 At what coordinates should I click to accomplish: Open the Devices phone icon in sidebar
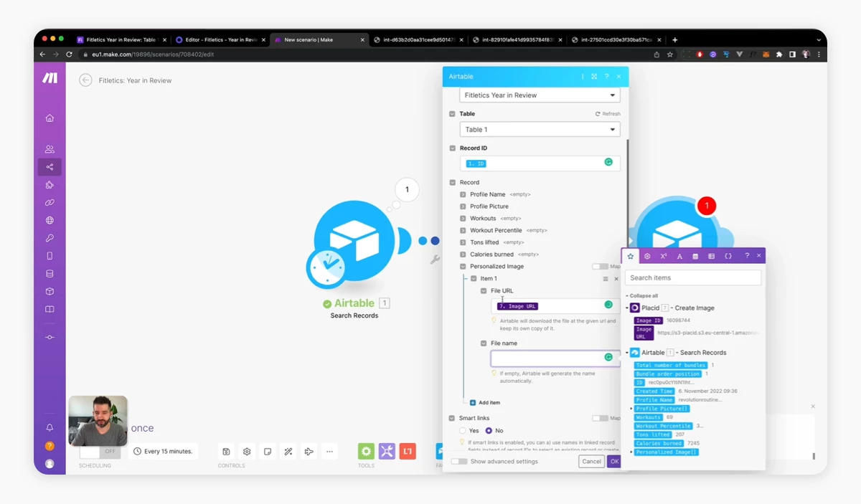[x=50, y=256]
